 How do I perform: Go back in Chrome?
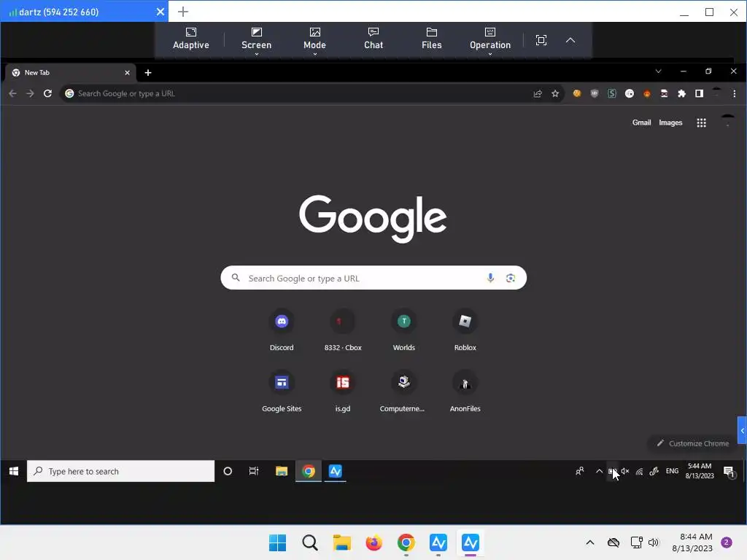click(x=13, y=93)
